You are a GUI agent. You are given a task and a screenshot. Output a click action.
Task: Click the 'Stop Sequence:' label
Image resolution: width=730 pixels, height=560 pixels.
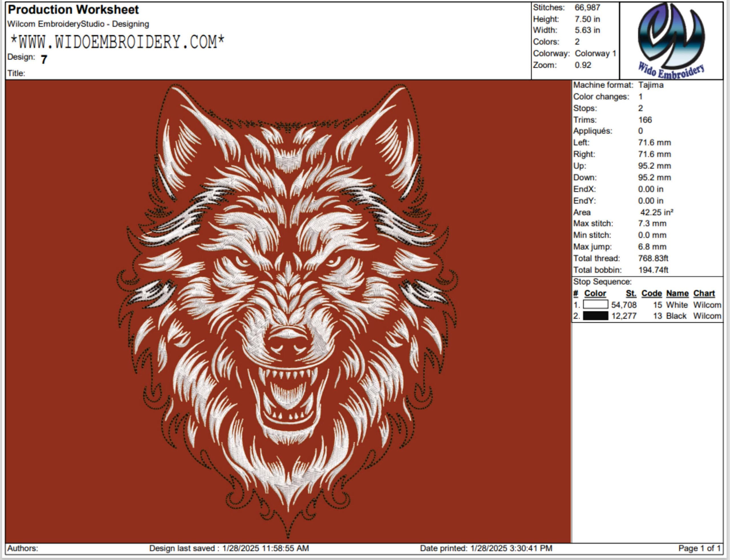coord(602,282)
